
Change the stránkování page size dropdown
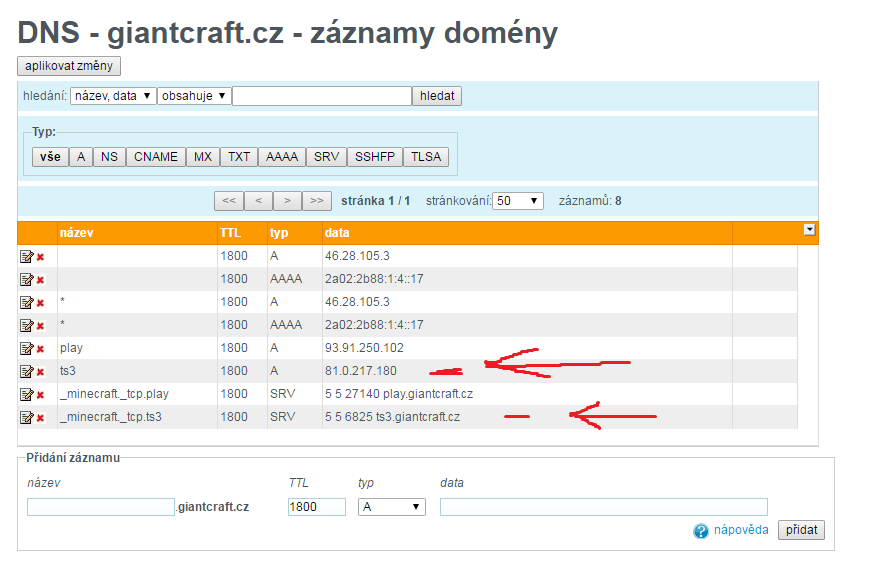click(x=518, y=201)
